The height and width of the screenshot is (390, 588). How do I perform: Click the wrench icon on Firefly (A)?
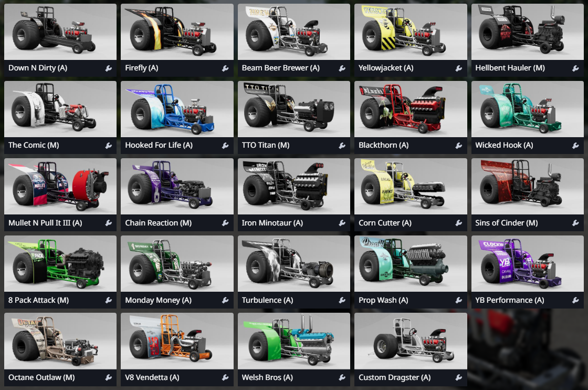click(225, 68)
